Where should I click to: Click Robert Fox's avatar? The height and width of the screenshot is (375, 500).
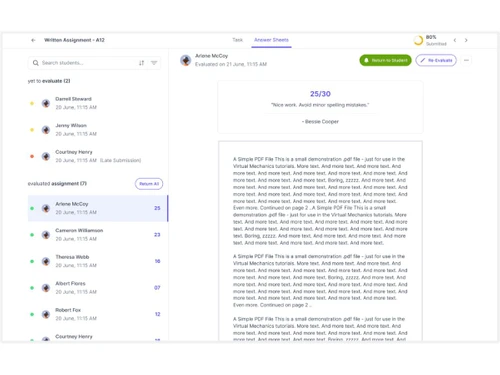tap(46, 314)
